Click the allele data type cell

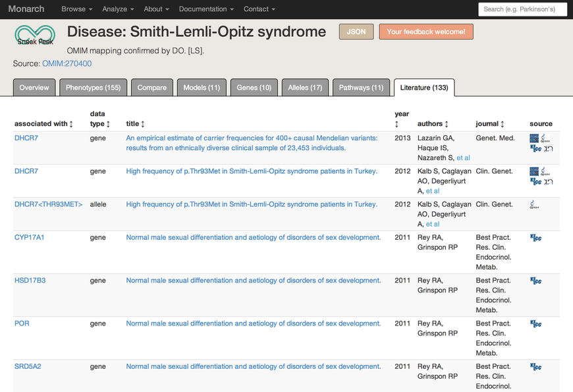[x=98, y=204]
